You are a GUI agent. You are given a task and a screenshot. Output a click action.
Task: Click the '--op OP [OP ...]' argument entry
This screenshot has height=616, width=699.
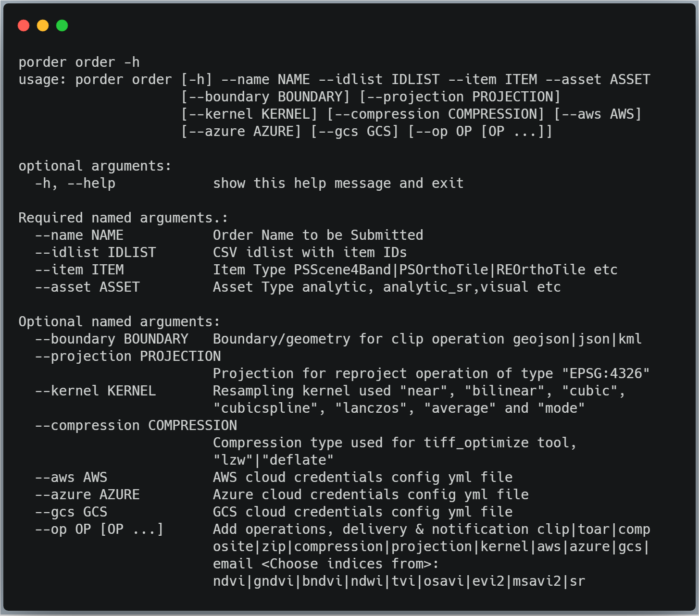(x=99, y=530)
